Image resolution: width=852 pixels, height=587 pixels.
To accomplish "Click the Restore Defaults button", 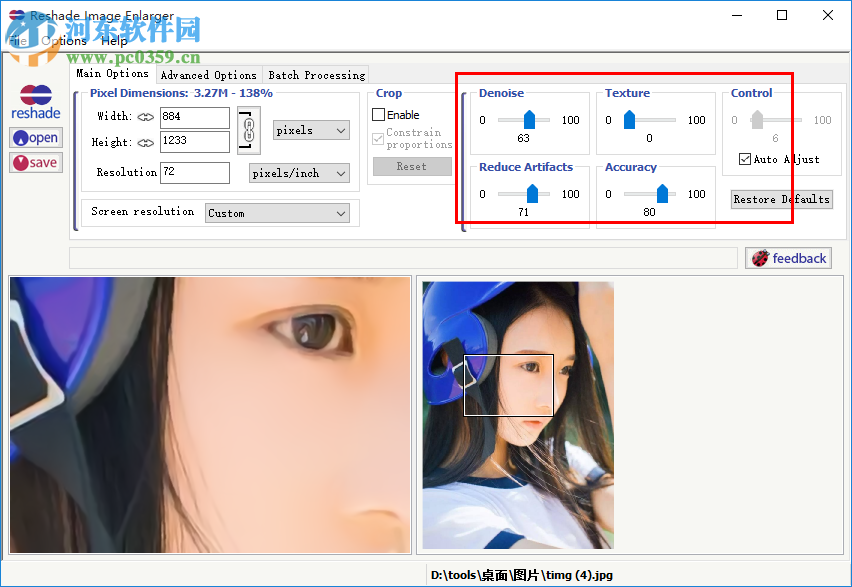I will [781, 199].
